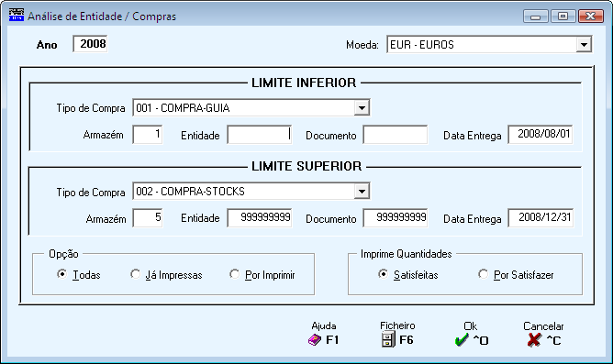This screenshot has height=364, width=613.
Task: Select the Todas radio option
Action: (61, 274)
